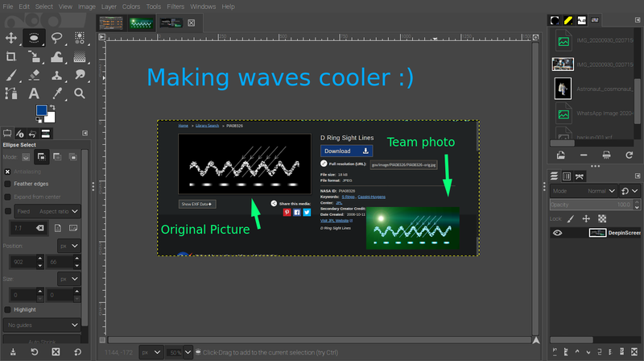The height and width of the screenshot is (361, 644).
Task: Reset tool options to defaults
Action: [x=77, y=352]
